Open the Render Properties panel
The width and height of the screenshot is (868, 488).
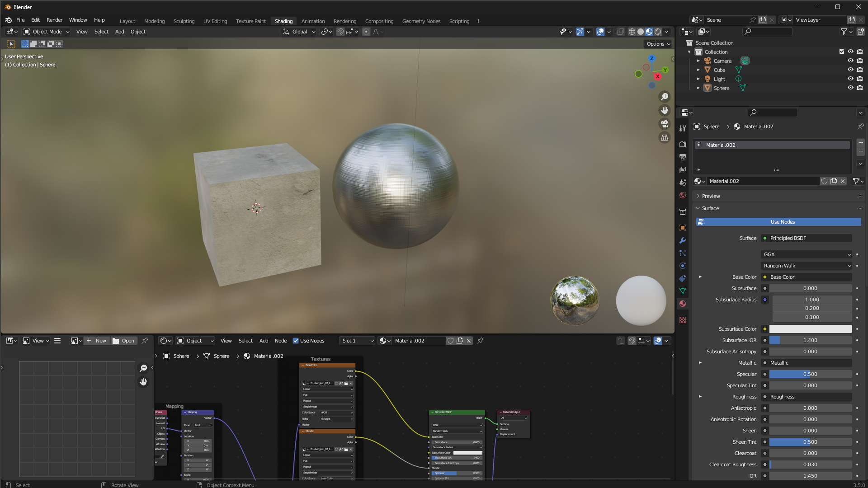pyautogui.click(x=683, y=143)
